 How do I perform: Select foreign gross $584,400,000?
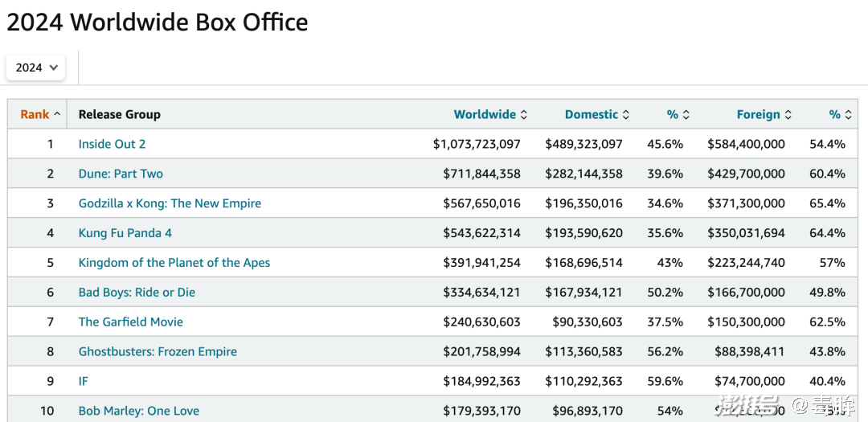[x=746, y=144]
